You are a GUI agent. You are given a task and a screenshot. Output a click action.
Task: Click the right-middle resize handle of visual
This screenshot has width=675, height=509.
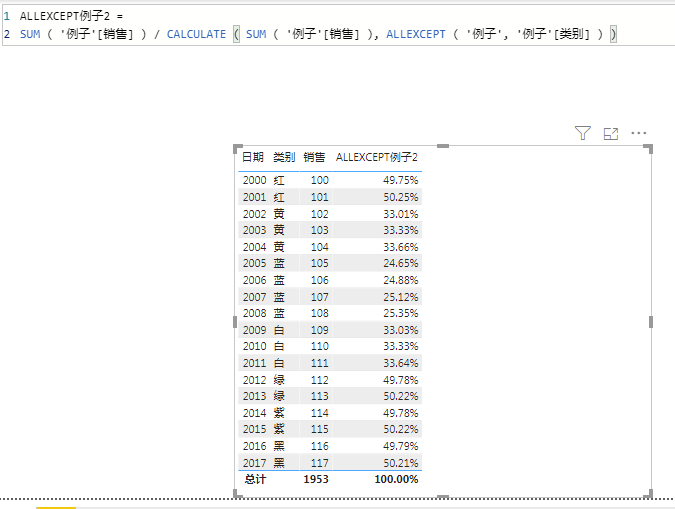point(650,322)
